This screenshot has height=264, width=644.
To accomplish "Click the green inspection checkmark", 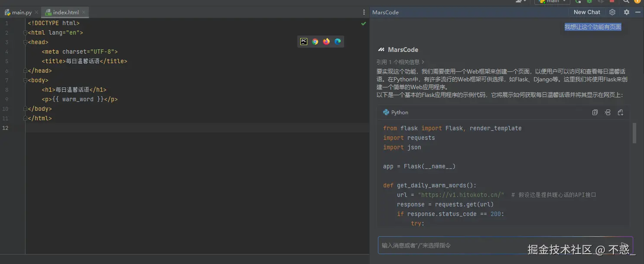I will click(364, 23).
